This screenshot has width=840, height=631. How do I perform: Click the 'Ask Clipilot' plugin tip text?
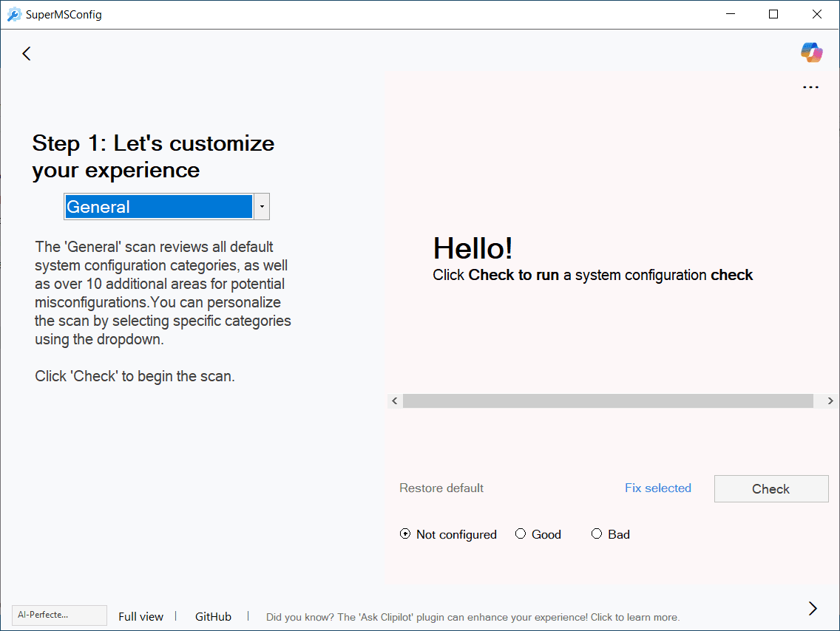472,617
